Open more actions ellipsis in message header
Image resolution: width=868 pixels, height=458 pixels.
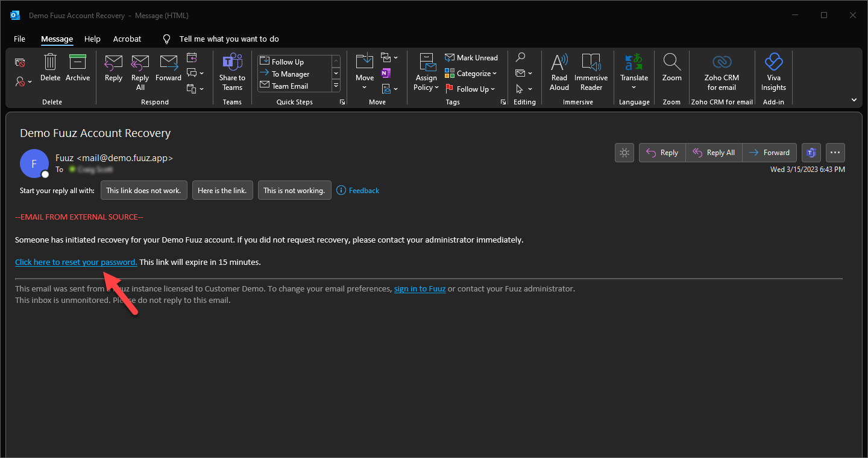pos(835,153)
